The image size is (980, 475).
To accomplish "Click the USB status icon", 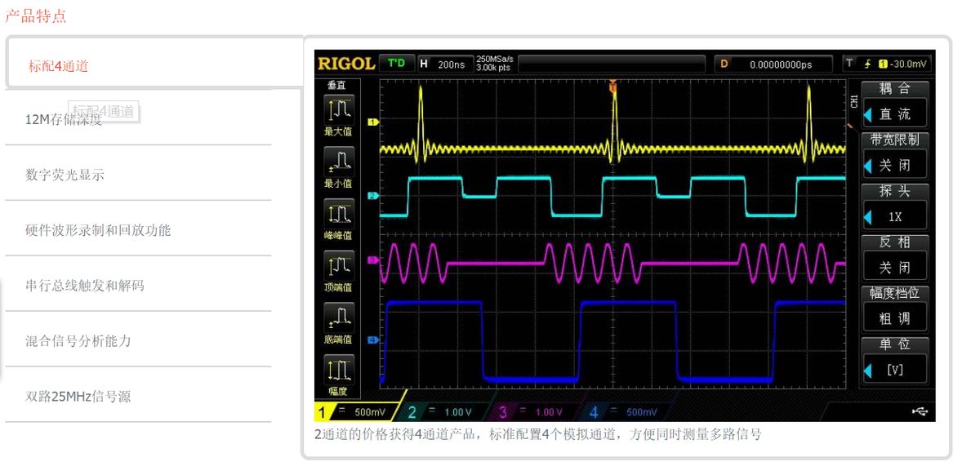I will click(920, 412).
